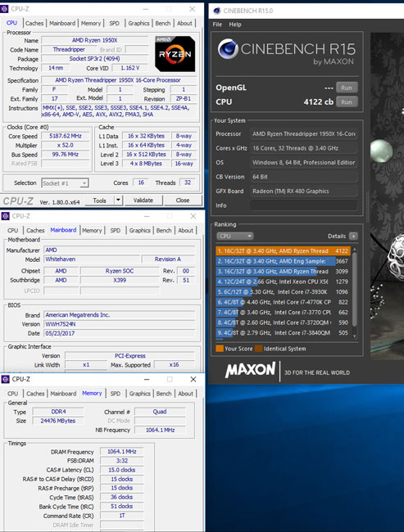
Task: Switch to SPD tab in top CPU-Z window
Action: pos(114,23)
